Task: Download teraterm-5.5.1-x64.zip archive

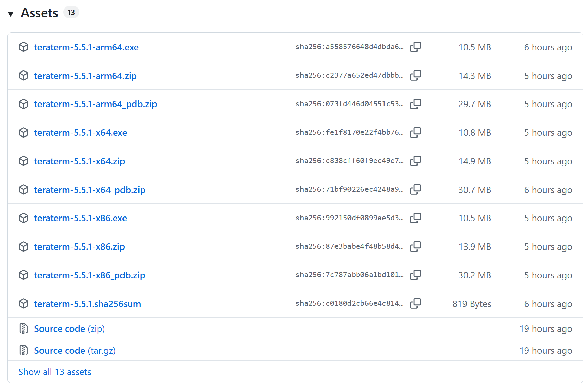Action: [x=80, y=161]
